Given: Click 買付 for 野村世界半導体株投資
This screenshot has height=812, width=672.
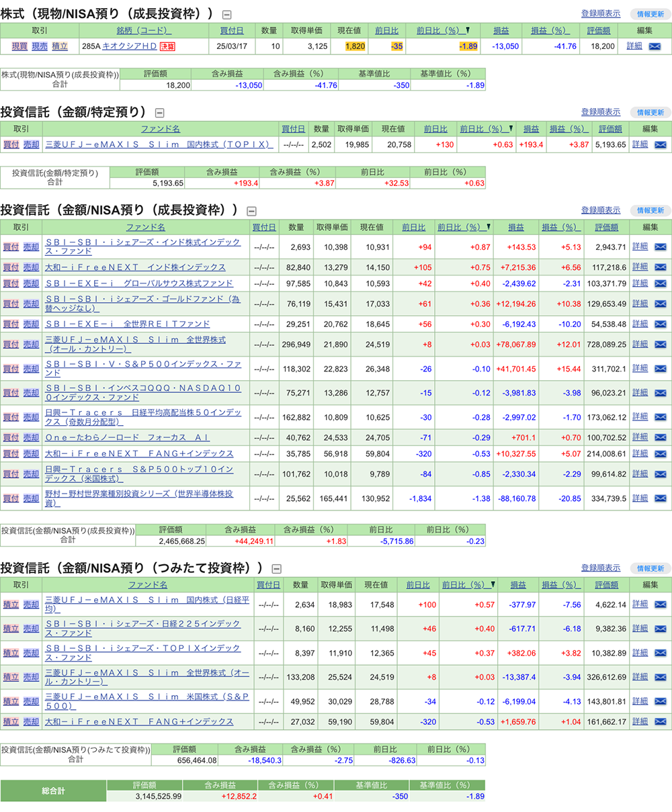Looking at the screenshot, I should (x=11, y=498).
